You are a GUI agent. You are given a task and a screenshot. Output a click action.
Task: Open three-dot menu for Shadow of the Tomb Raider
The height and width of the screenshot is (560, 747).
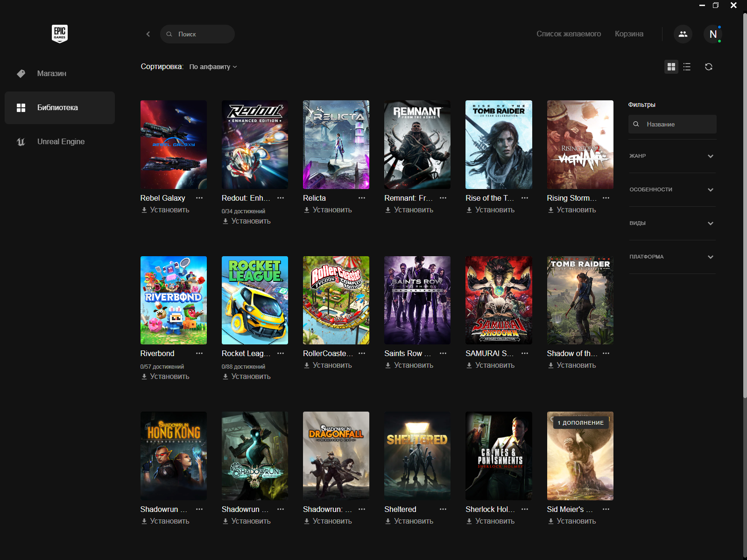pos(606,353)
